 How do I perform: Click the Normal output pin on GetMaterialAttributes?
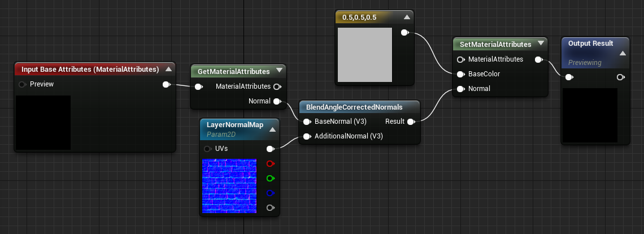(x=277, y=101)
